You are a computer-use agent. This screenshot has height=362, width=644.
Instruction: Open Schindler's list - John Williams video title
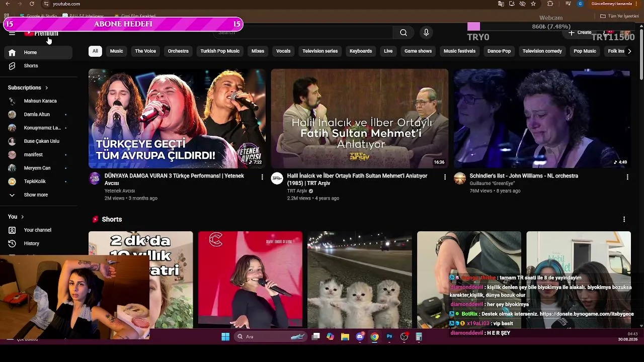point(524,176)
